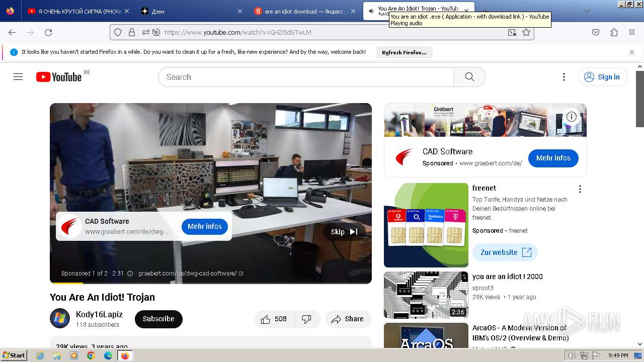Dismiss the Firefox notification bar

pyautogui.click(x=632, y=52)
